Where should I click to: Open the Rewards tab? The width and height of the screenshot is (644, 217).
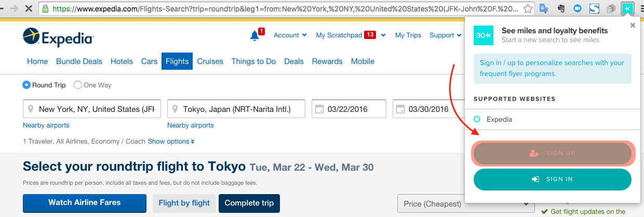[x=327, y=61]
